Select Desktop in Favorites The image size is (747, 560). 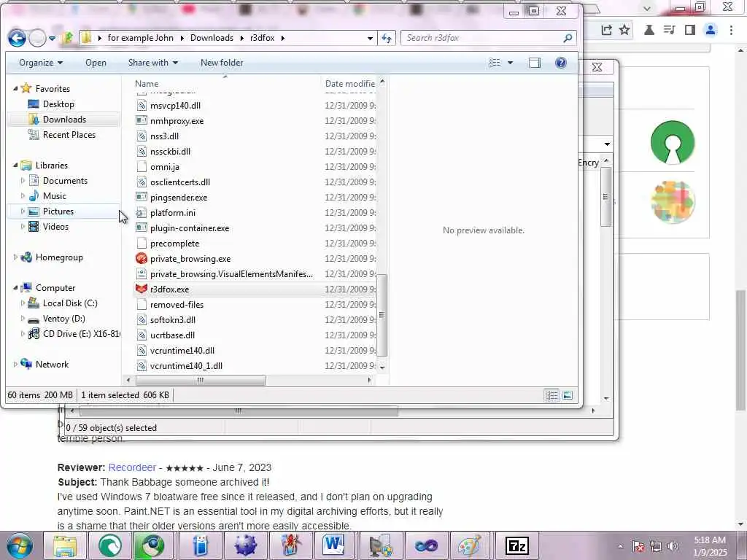(58, 104)
